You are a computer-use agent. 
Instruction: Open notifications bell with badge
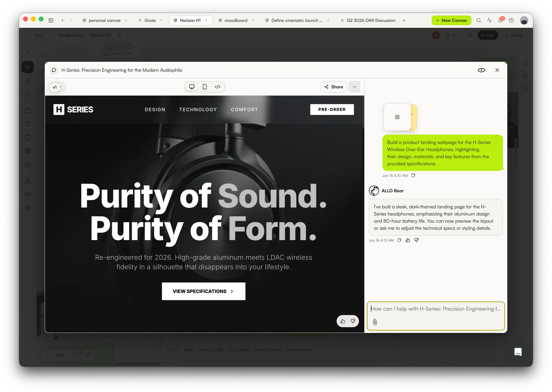(x=501, y=20)
